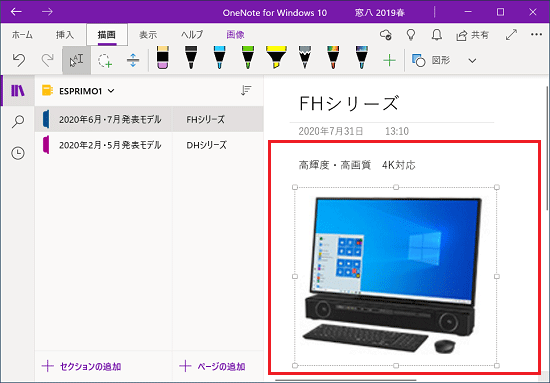
Task: Open notifications bell
Action: tap(436, 35)
